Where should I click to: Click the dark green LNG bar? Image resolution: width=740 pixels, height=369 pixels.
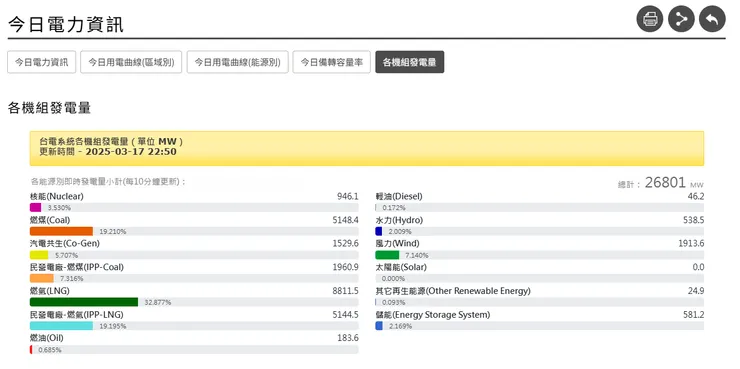point(84,302)
